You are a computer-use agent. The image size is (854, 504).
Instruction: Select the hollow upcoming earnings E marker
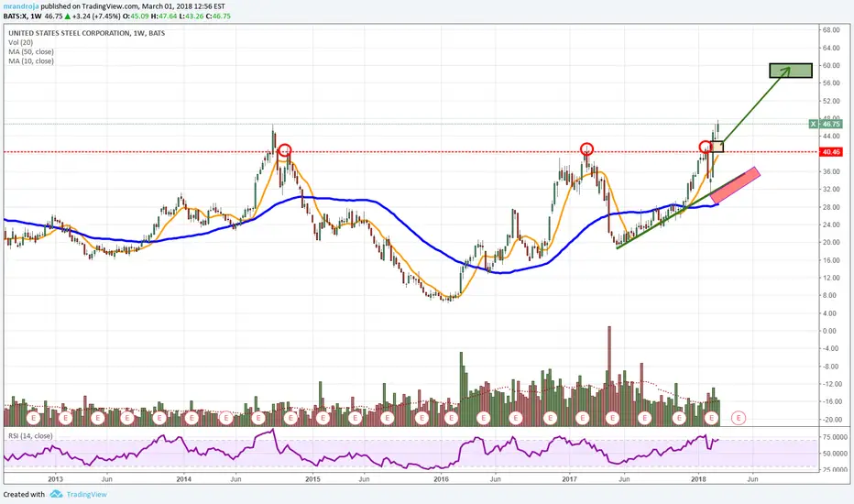[x=739, y=418]
